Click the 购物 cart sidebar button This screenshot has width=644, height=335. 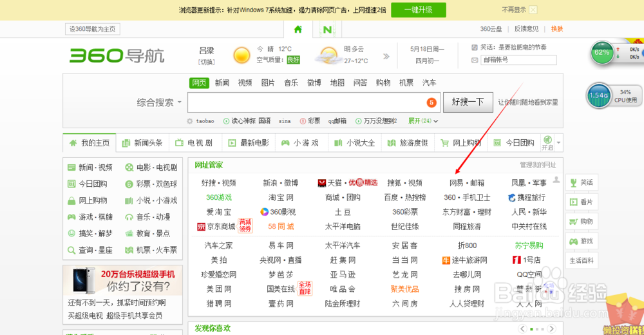pyautogui.click(x=582, y=222)
